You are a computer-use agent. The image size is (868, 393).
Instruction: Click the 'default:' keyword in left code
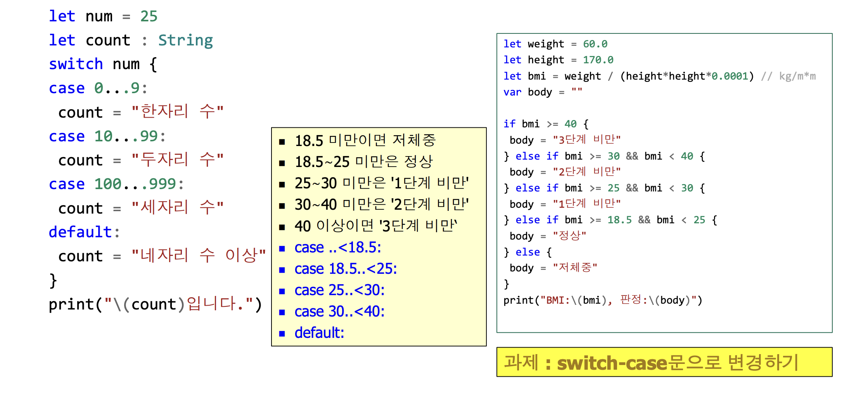point(85,232)
